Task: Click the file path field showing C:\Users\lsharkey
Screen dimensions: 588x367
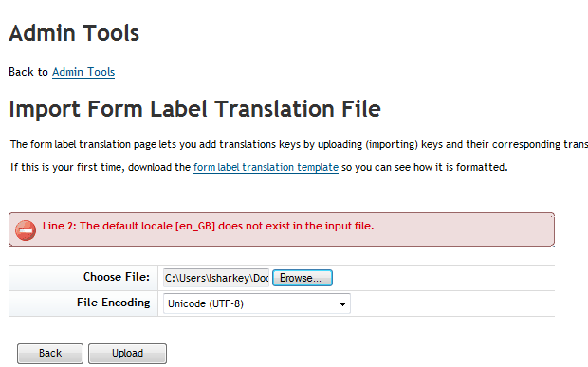Action: (216, 278)
